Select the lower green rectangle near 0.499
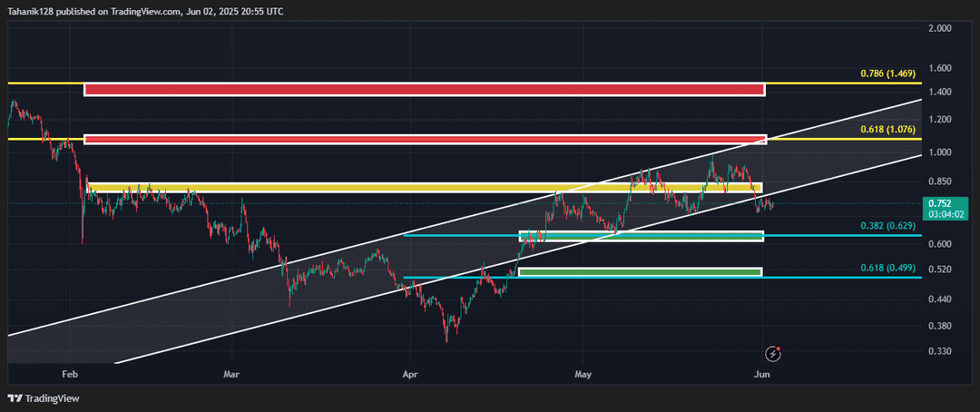Screen dimensions: 980x412 coord(641,271)
